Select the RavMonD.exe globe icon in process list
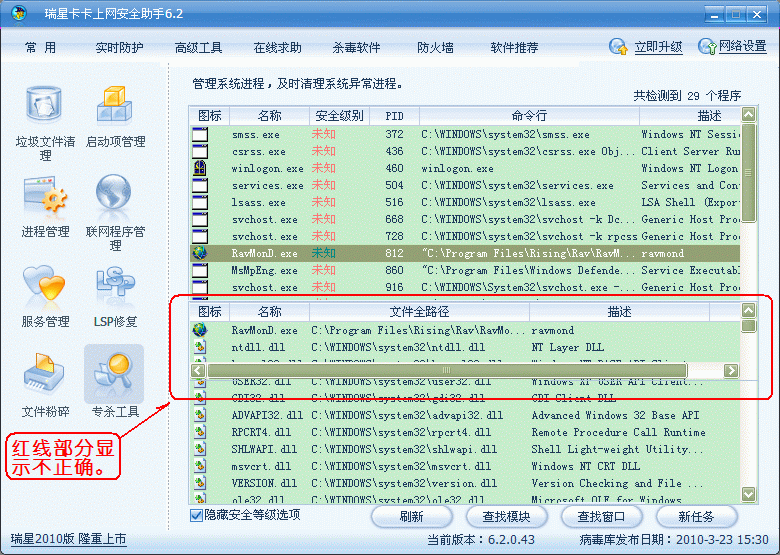 click(x=200, y=253)
